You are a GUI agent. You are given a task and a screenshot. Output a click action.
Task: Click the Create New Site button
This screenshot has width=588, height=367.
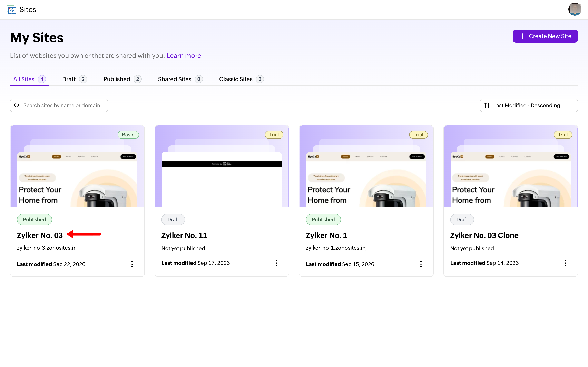click(545, 36)
